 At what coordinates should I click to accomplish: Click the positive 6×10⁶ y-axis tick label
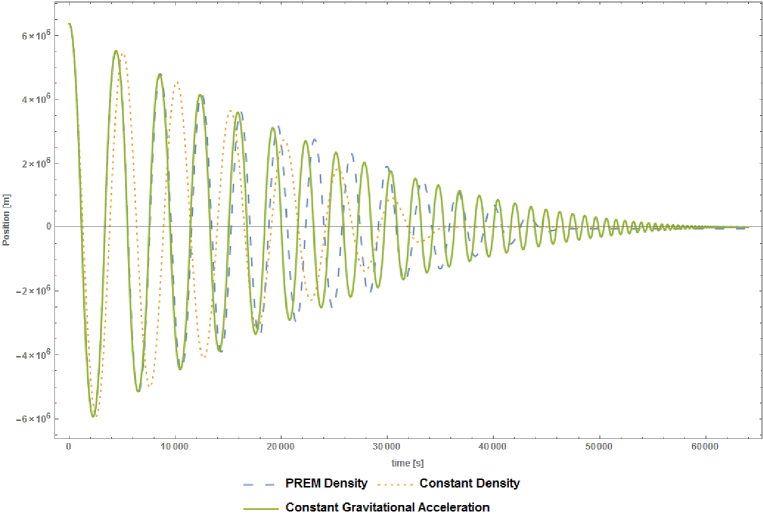(35, 35)
